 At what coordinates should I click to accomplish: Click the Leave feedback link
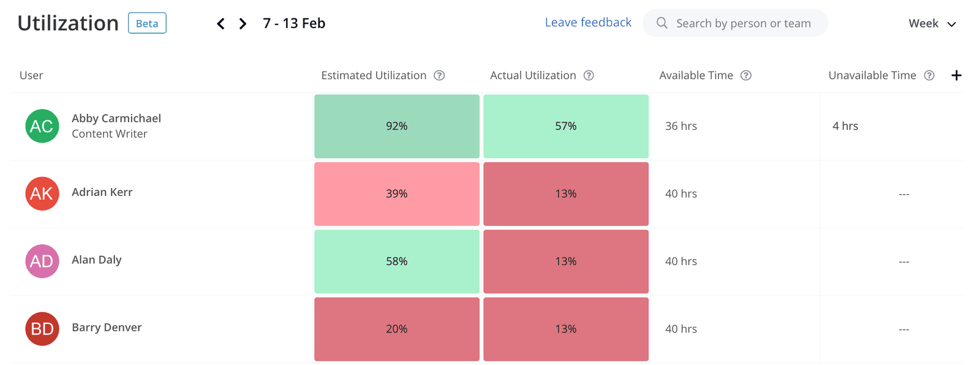point(588,23)
